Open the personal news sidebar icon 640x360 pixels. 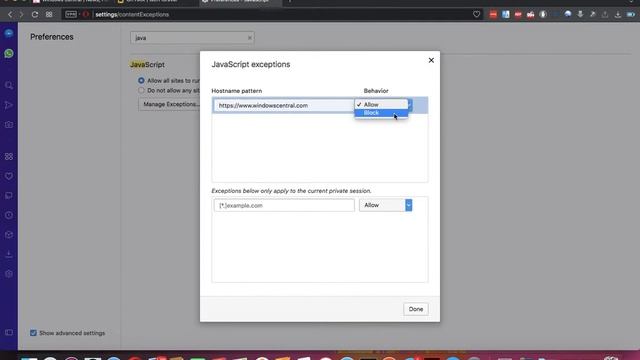tap(9, 196)
